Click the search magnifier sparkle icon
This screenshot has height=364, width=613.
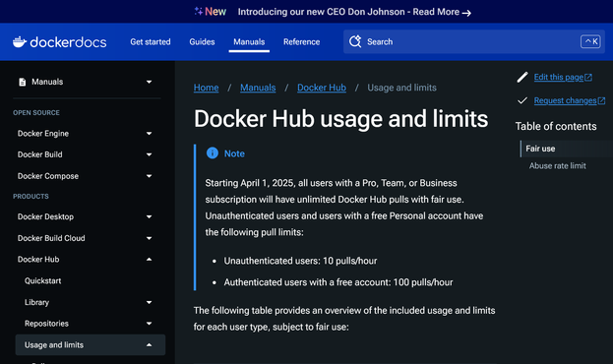click(355, 41)
